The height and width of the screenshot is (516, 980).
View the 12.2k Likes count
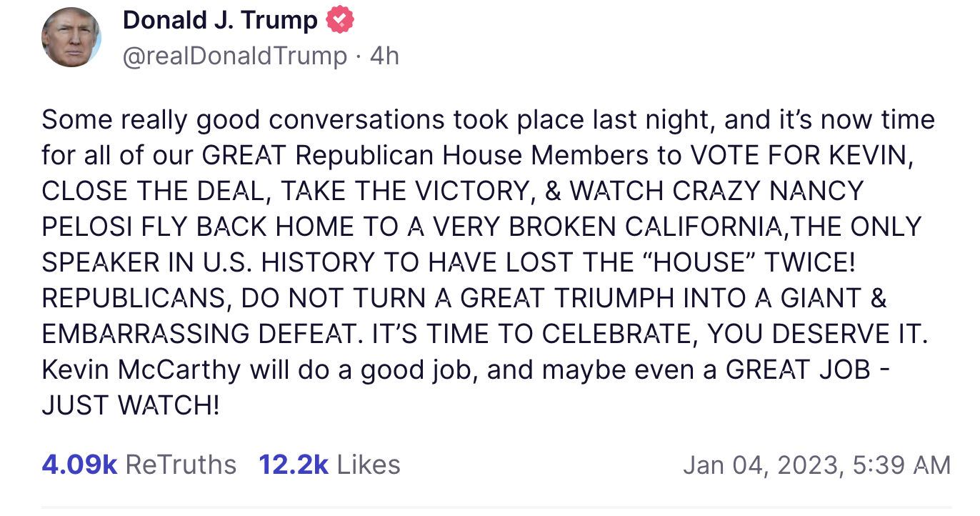(x=294, y=465)
